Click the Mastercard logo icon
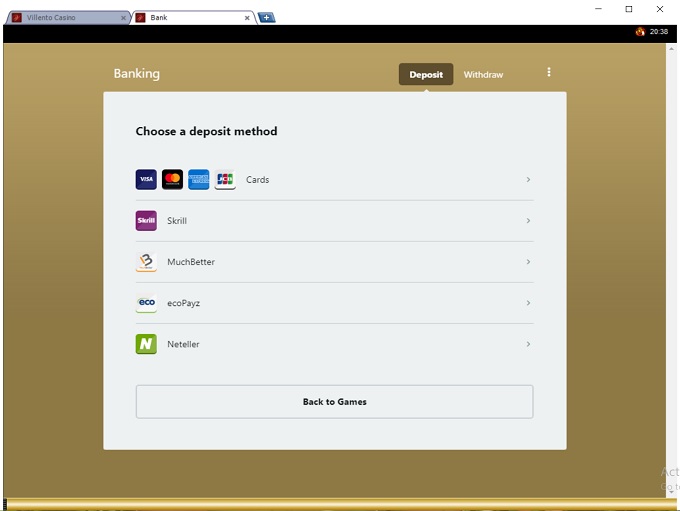The image size is (680, 511). point(172,180)
